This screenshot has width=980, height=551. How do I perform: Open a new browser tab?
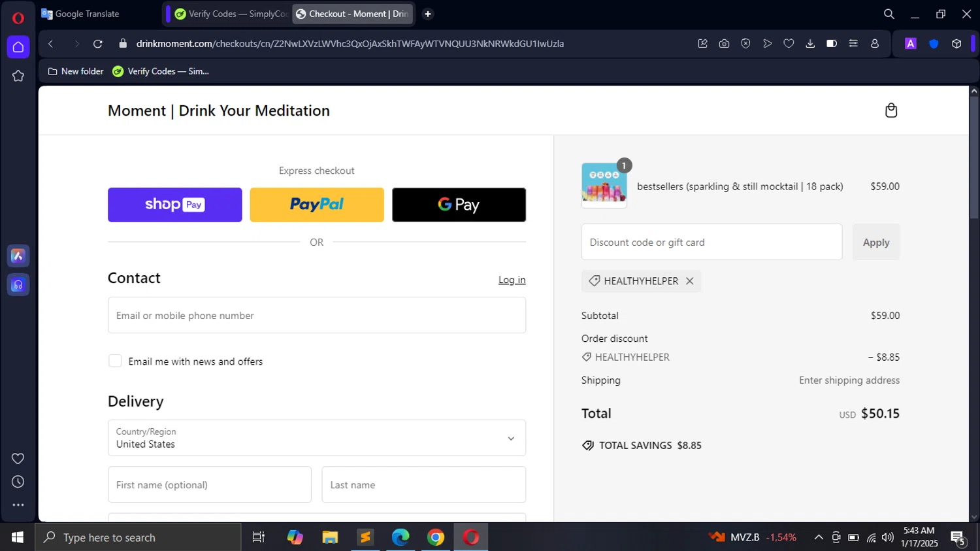pyautogui.click(x=428, y=14)
